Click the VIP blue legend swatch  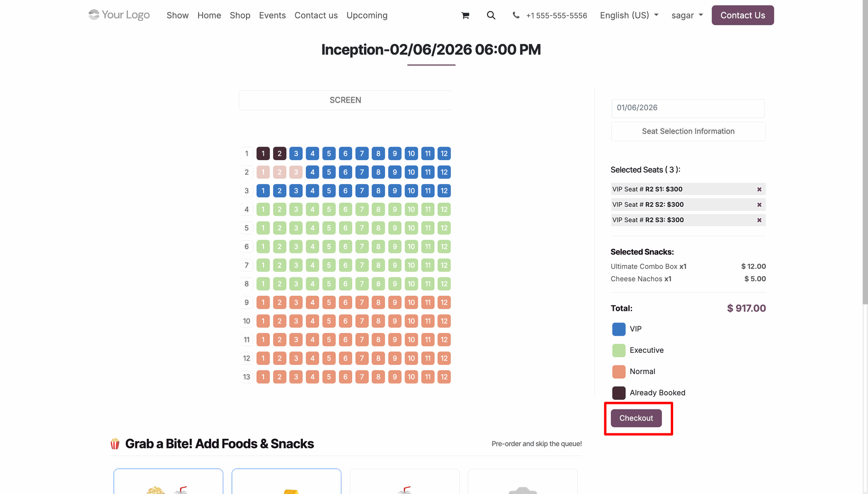point(619,329)
